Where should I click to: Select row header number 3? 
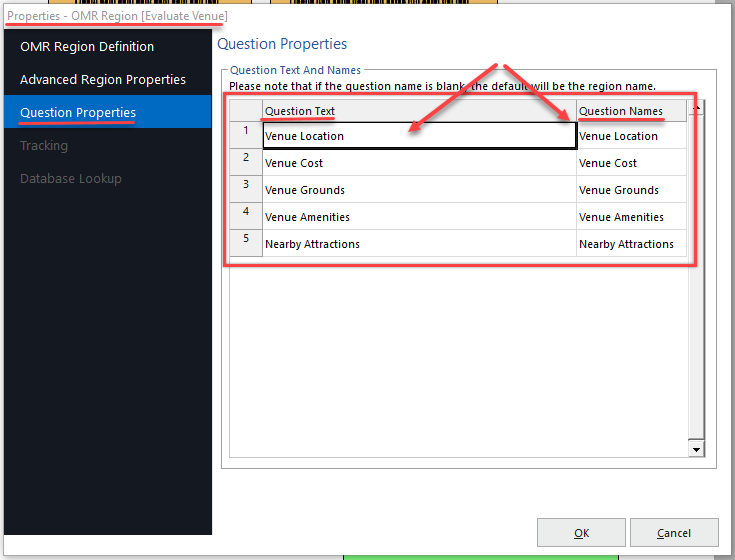click(x=246, y=189)
